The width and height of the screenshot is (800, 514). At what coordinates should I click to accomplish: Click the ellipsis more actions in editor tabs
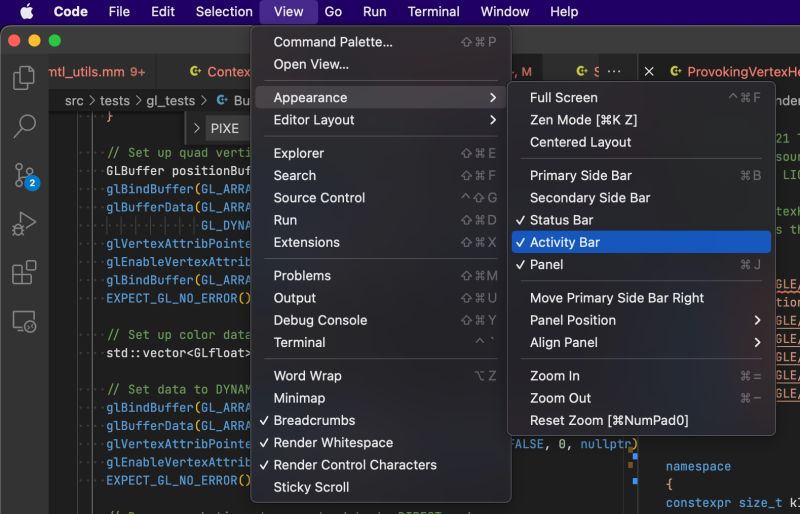coord(614,71)
